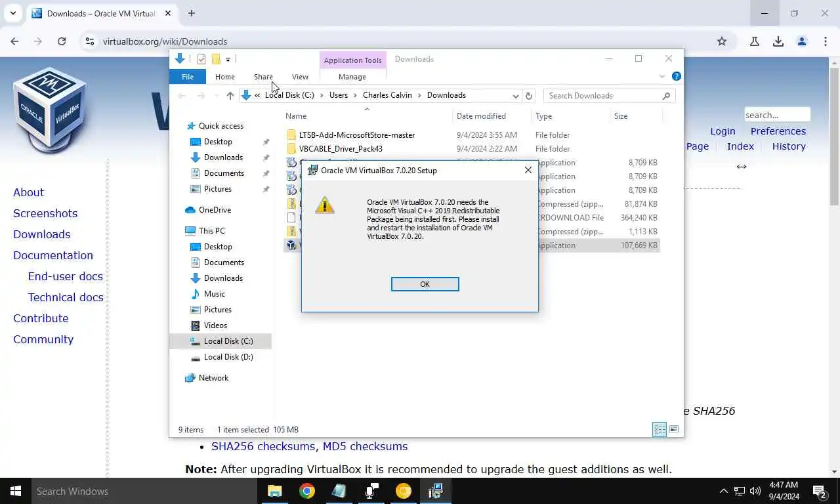840x504 pixels.
Task: Open Chrome from Windows taskbar
Action: (x=307, y=491)
